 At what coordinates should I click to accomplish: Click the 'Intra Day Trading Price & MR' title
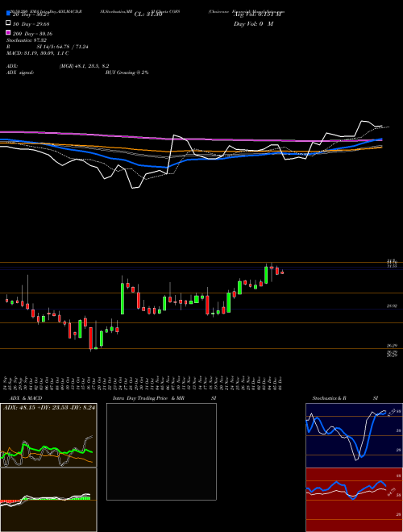(x=148, y=398)
